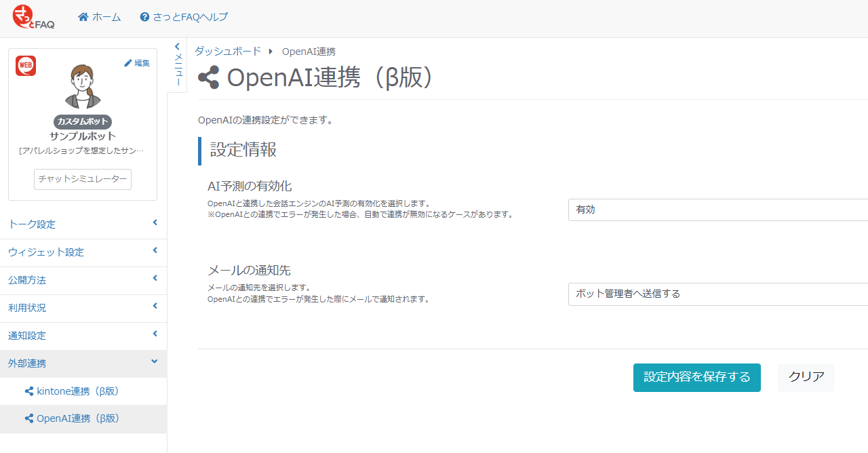The image size is (868, 453).
Task: Click the red WEB badge icon
Action: [x=26, y=66]
